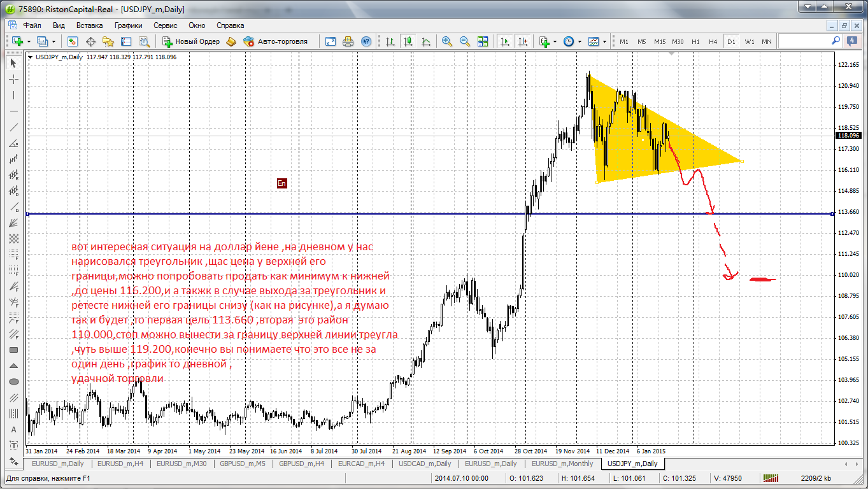868x489 pixels.
Task: Expand the Profiles dropdown arrow
Action: coord(53,41)
